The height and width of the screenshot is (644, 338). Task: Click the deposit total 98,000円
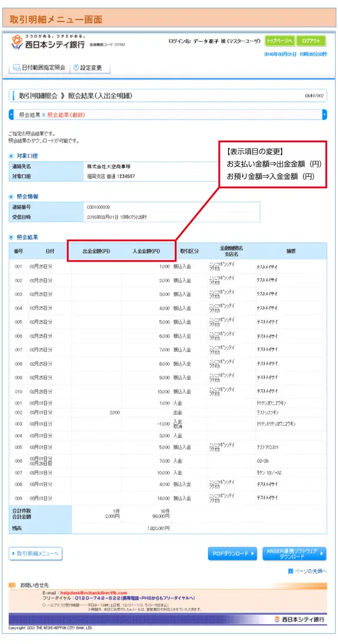click(x=161, y=516)
